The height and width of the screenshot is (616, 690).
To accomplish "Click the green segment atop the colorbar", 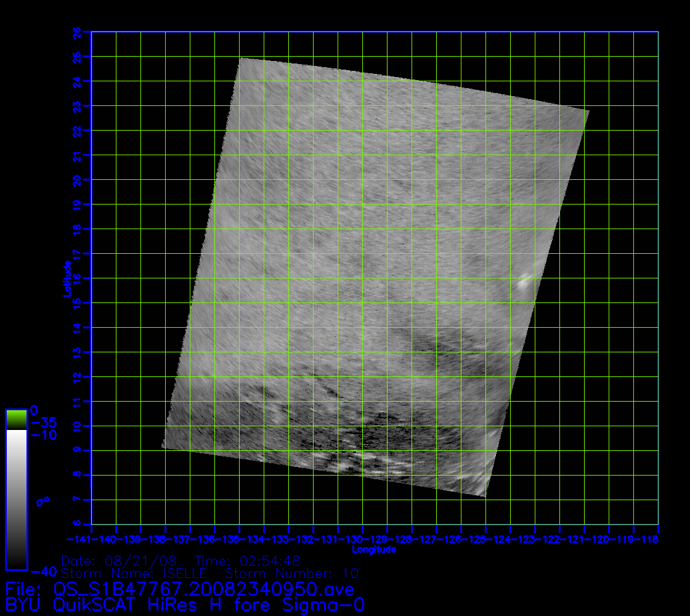I will tap(16, 419).
